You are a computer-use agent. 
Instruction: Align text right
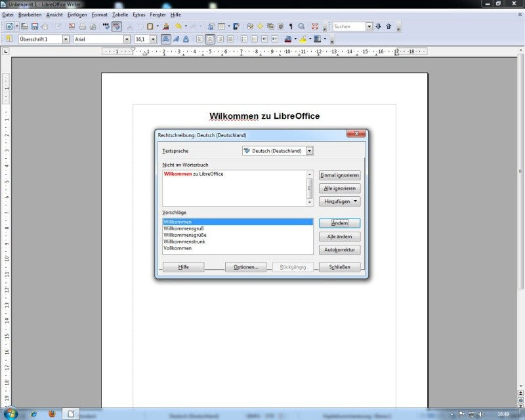tap(220, 39)
